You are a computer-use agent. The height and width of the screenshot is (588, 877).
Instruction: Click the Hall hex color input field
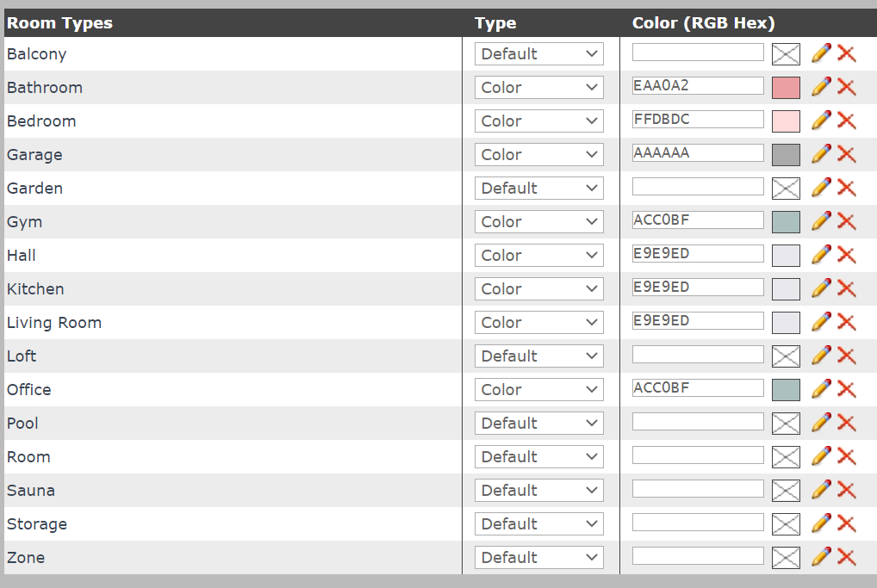point(698,254)
